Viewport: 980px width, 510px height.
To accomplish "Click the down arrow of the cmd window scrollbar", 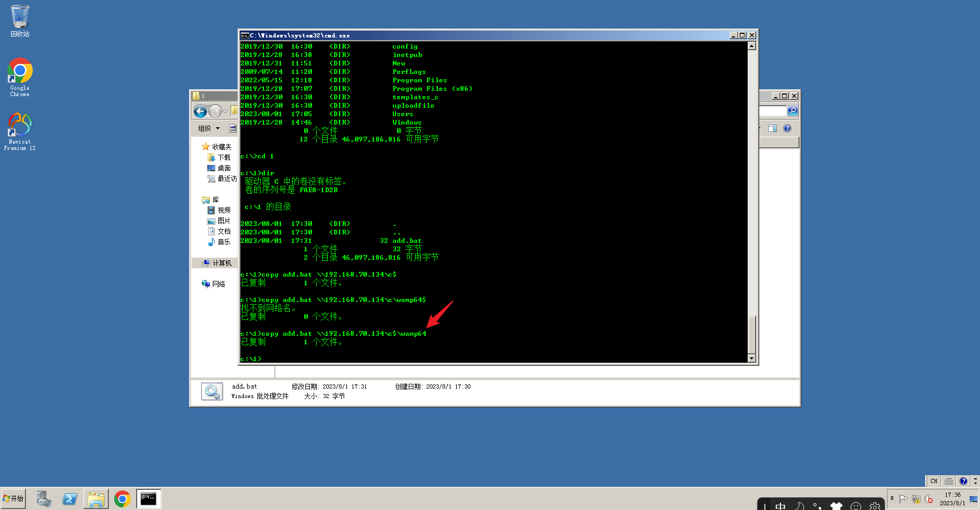I will click(752, 358).
